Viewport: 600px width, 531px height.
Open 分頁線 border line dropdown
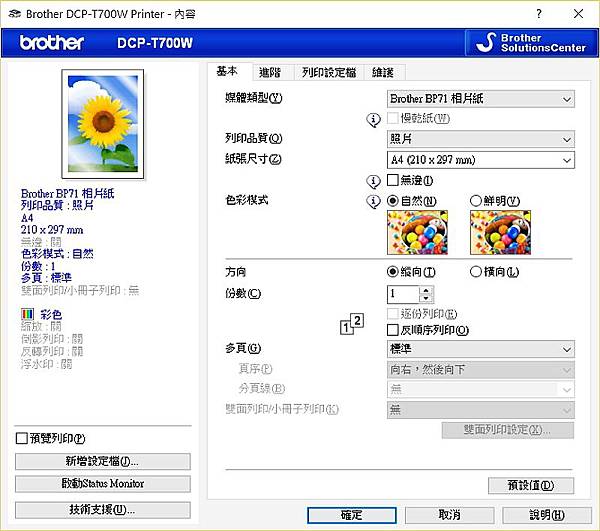[481, 389]
